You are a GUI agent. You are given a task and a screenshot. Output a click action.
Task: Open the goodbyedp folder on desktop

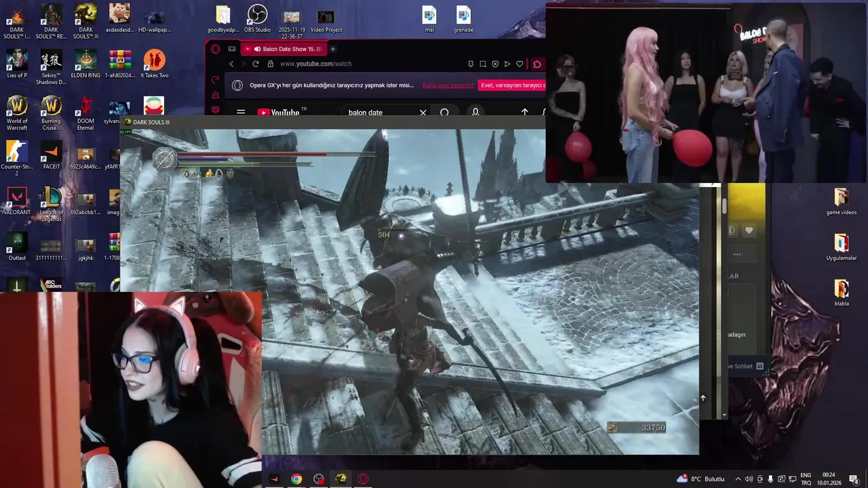223,18
